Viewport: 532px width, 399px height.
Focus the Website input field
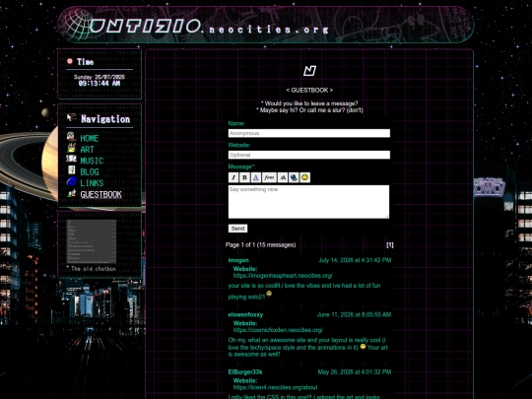pos(309,155)
